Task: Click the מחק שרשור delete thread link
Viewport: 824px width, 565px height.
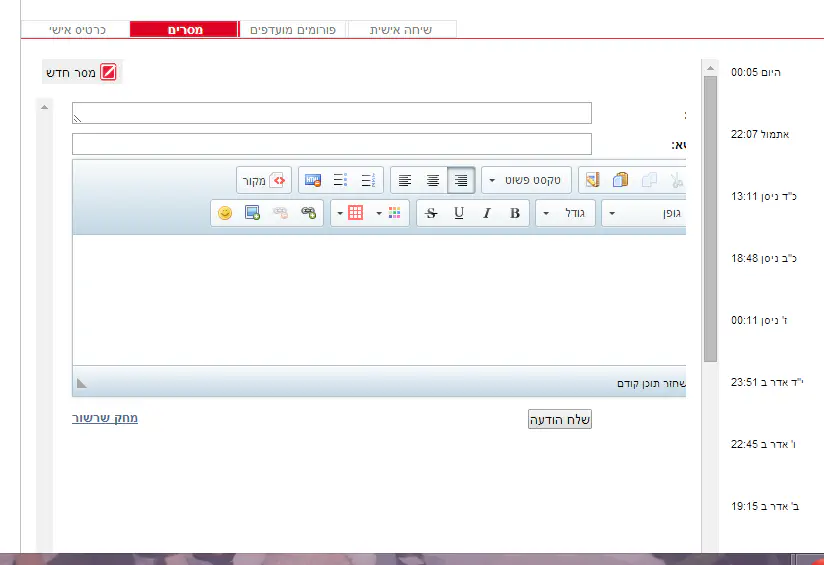Action: pyautogui.click(x=105, y=418)
